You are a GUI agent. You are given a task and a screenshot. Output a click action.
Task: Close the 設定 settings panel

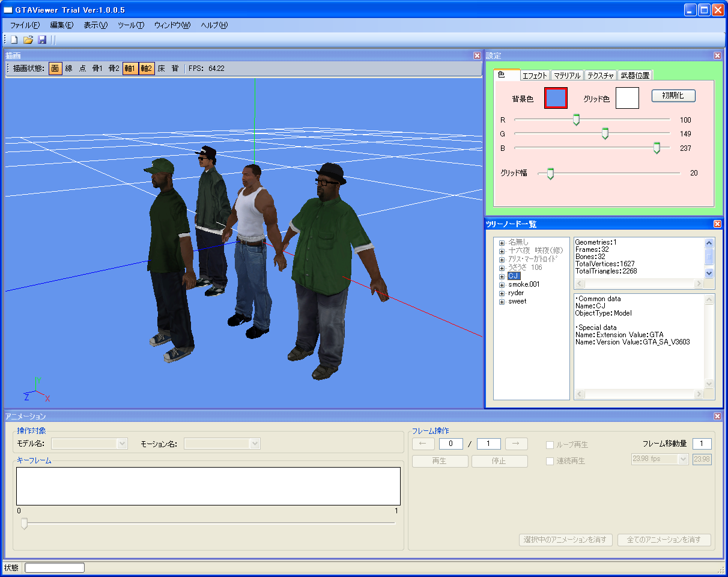717,55
